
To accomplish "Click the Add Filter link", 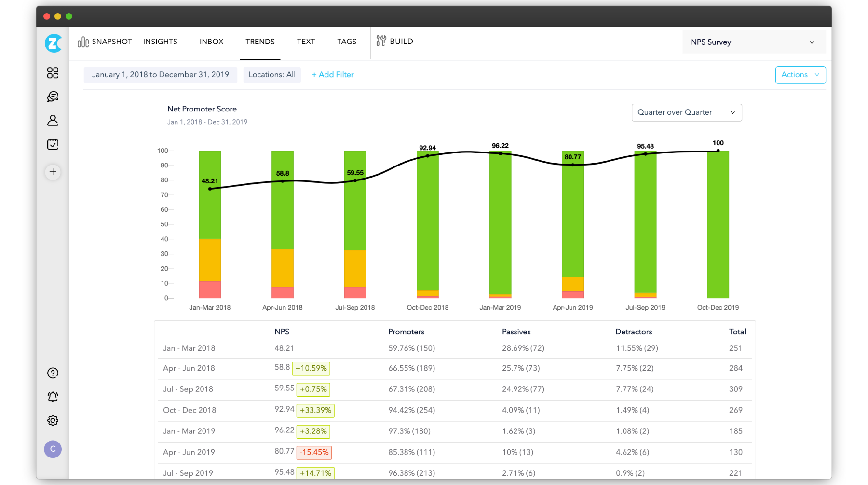I will [x=333, y=75].
